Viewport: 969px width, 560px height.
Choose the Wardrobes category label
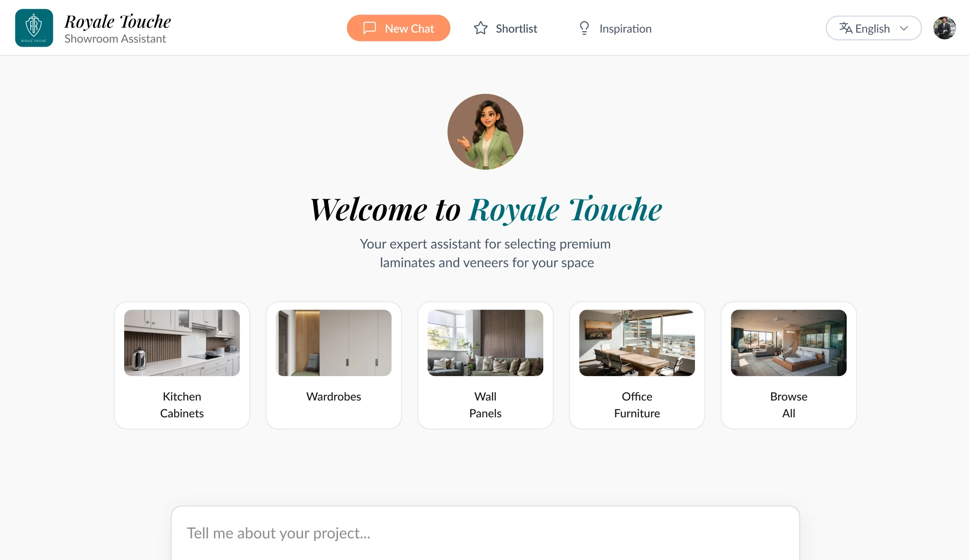tap(334, 396)
